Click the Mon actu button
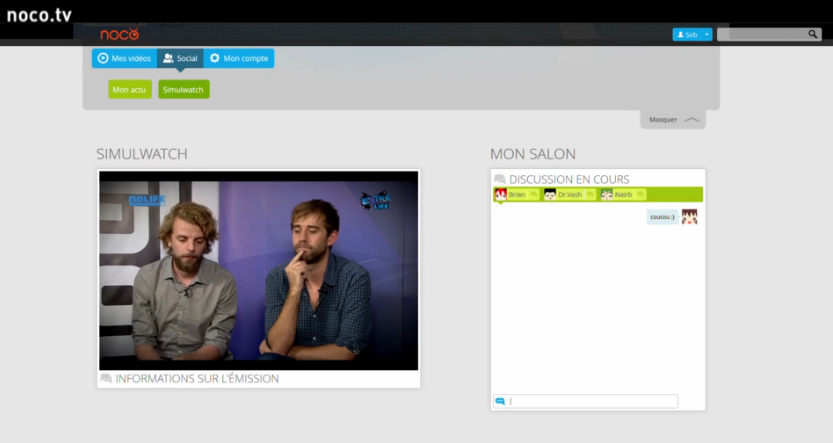The height and width of the screenshot is (443, 833). tap(130, 89)
